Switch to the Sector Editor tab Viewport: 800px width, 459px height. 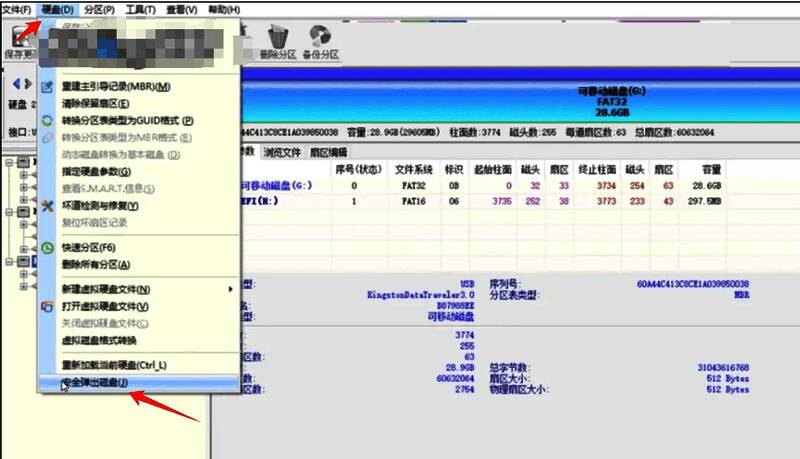(327, 153)
